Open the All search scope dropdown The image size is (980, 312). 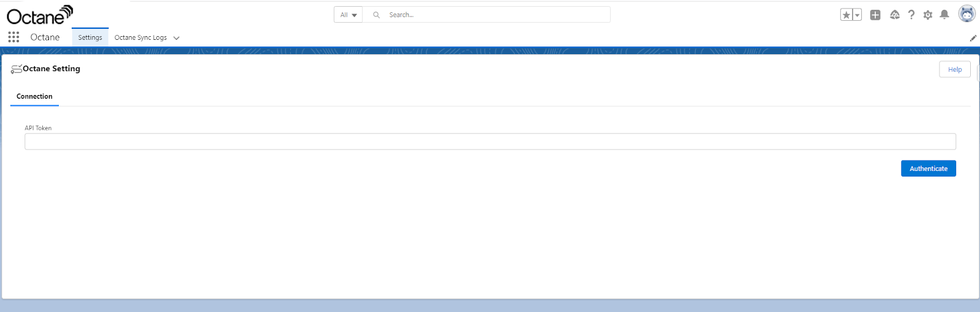pos(349,15)
